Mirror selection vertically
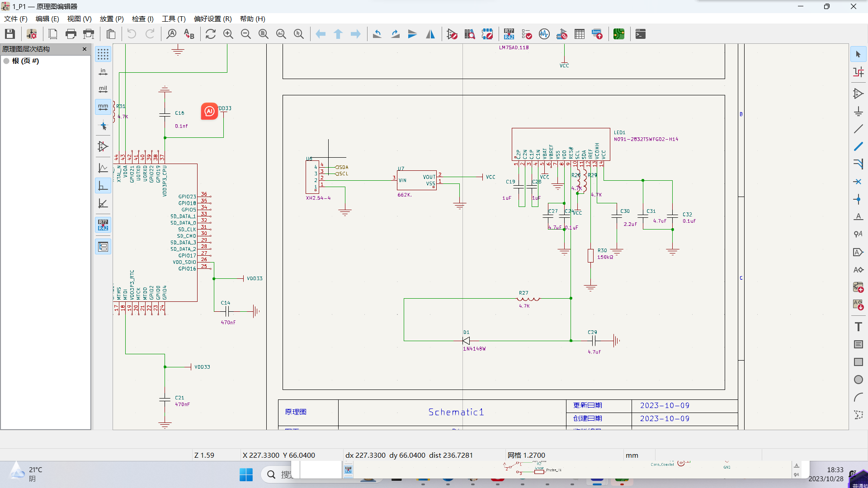This screenshot has height=488, width=868. coord(413,34)
